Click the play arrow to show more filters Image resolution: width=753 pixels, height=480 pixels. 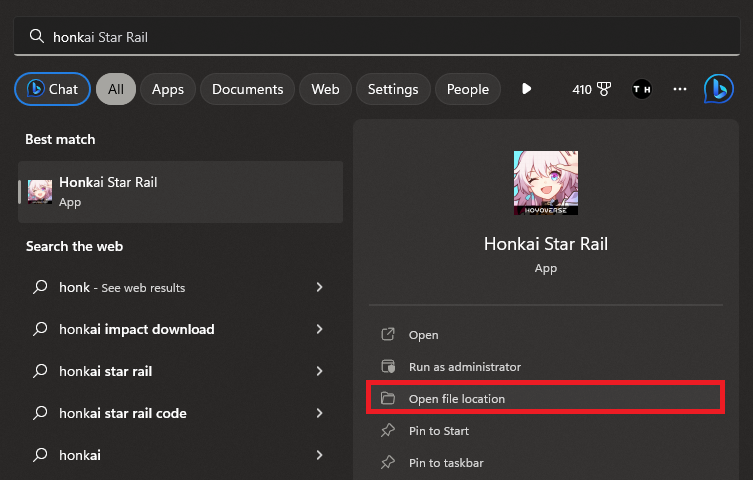pyautogui.click(x=527, y=89)
